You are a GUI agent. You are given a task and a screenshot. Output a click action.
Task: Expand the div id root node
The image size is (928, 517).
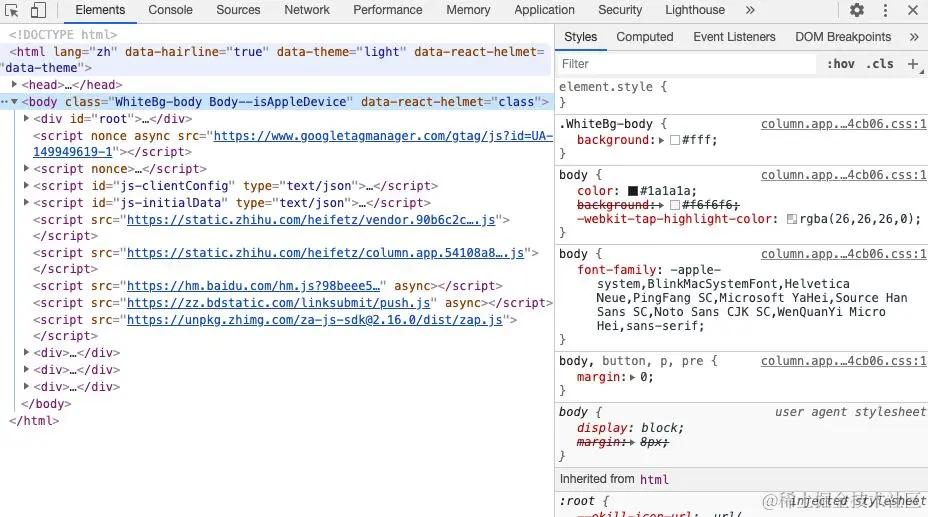point(26,118)
